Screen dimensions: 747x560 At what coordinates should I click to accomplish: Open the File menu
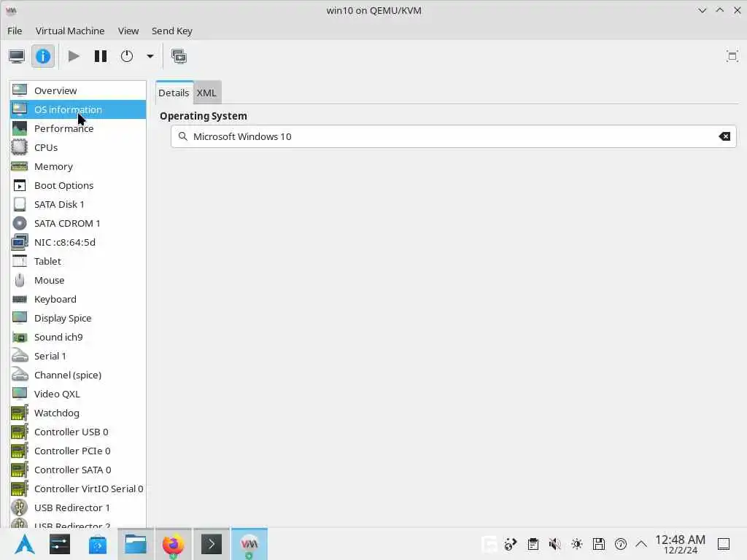click(15, 31)
